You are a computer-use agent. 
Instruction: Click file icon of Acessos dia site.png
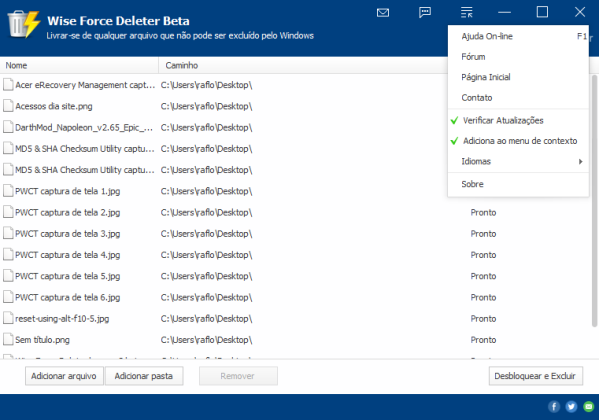click(x=8, y=106)
